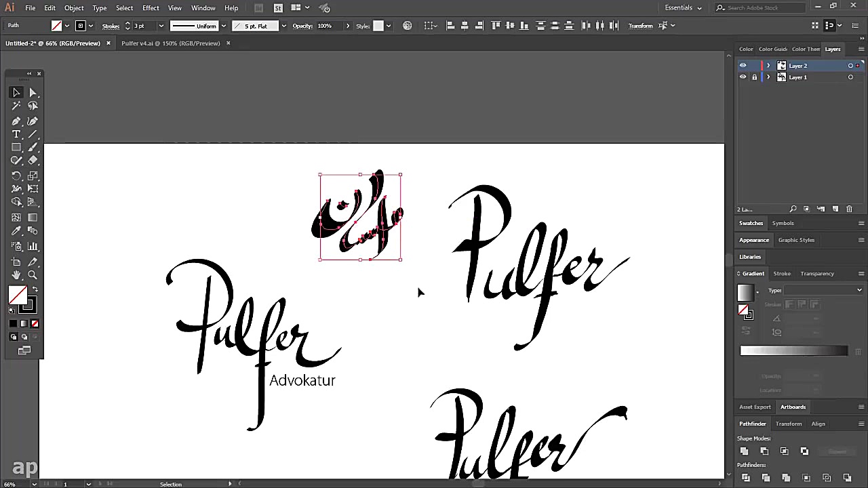This screenshot has height=488, width=868.
Task: Click the Opacity value field
Action: pyautogui.click(x=324, y=26)
